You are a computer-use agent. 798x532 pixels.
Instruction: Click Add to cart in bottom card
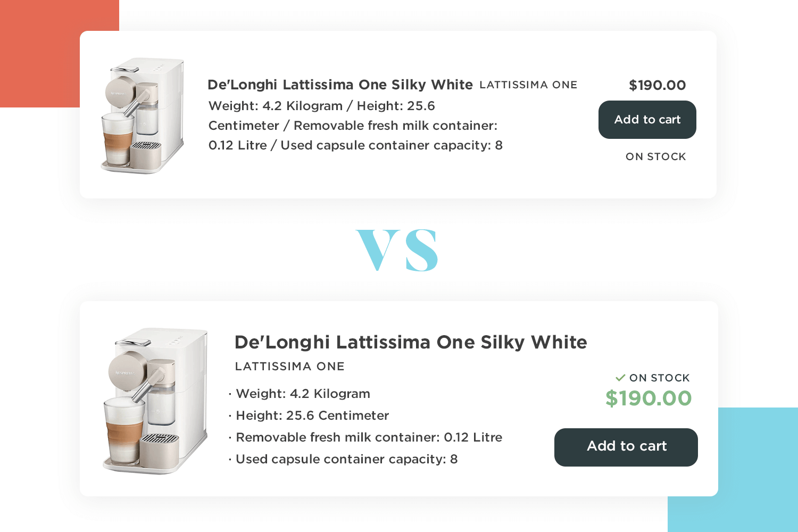[x=626, y=447]
